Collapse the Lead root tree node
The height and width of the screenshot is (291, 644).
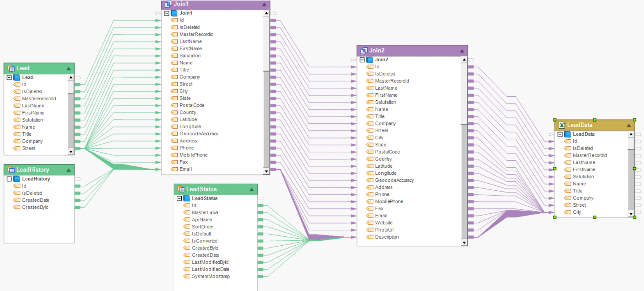(9, 77)
